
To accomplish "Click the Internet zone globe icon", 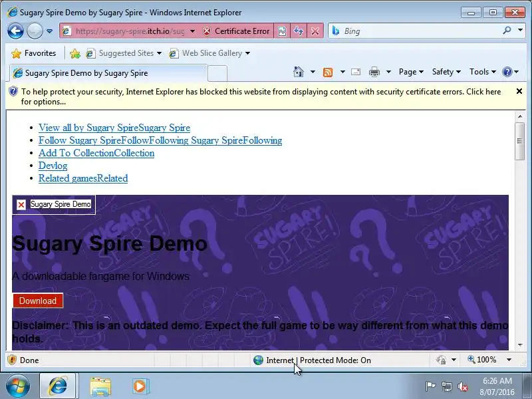I will point(258,360).
